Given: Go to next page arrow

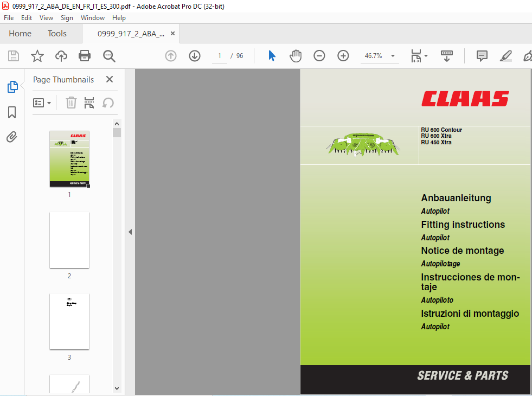Looking at the screenshot, I should [x=195, y=56].
